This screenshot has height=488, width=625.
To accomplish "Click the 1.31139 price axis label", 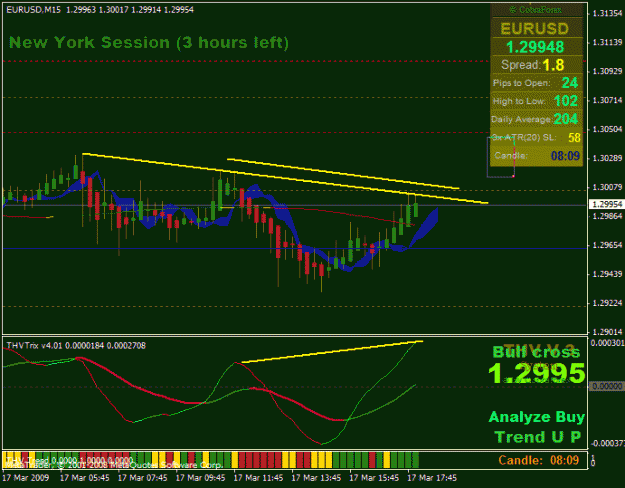I will pyautogui.click(x=607, y=42).
